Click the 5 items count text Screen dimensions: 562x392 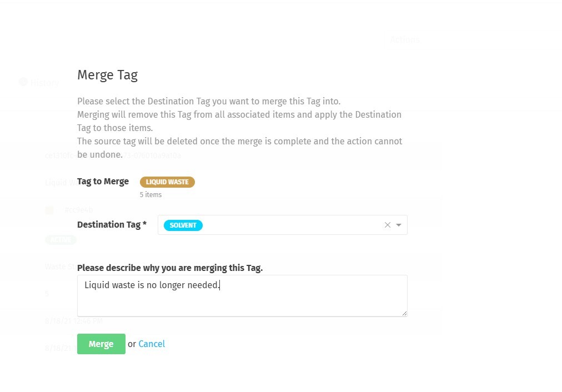tap(150, 195)
